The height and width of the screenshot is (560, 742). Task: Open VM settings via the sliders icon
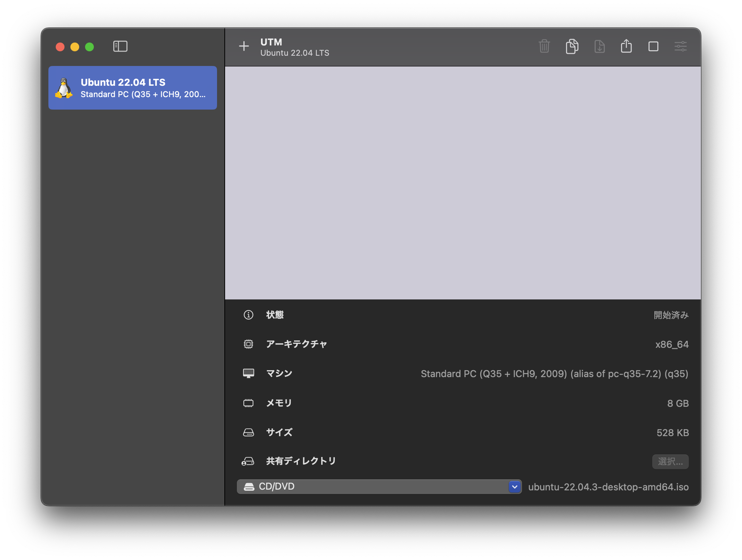tap(681, 47)
